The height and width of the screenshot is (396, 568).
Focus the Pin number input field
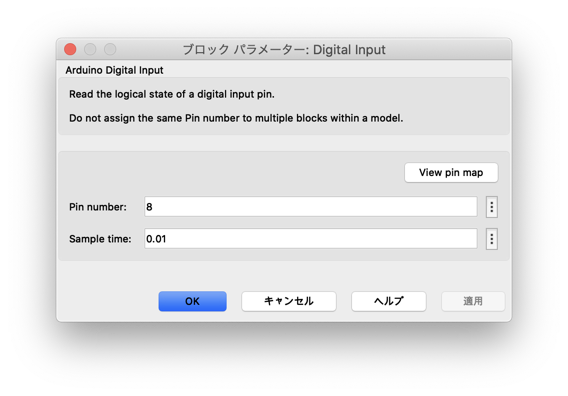pos(311,207)
